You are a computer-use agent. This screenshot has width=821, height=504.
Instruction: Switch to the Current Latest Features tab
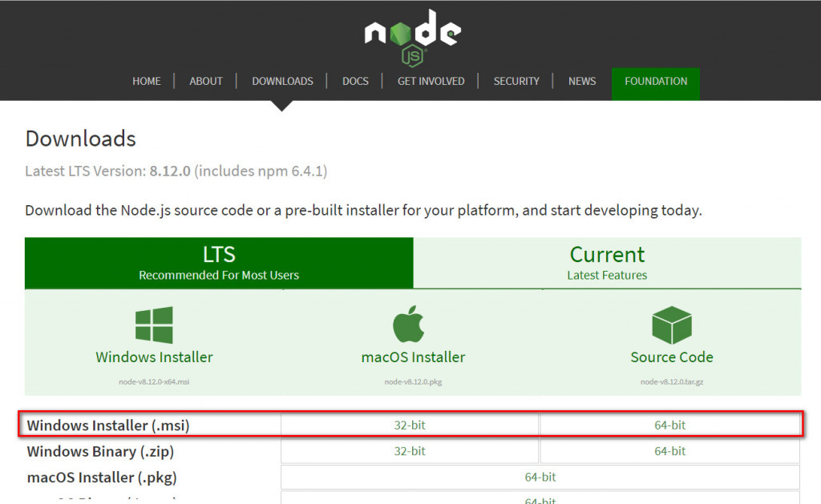coord(608,263)
